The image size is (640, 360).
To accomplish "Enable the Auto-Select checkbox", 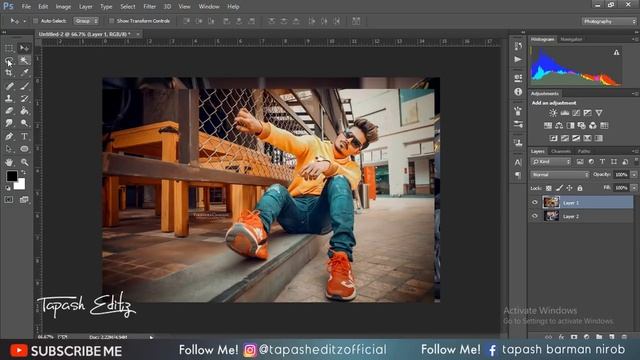I will [36, 21].
